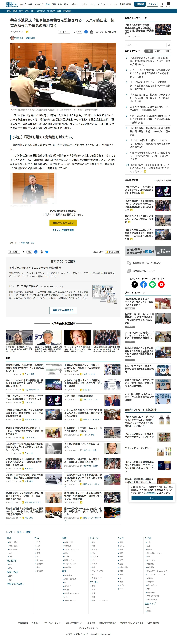Select the 1週間 ranking tab
The image size is (177, 644).
point(167,51)
